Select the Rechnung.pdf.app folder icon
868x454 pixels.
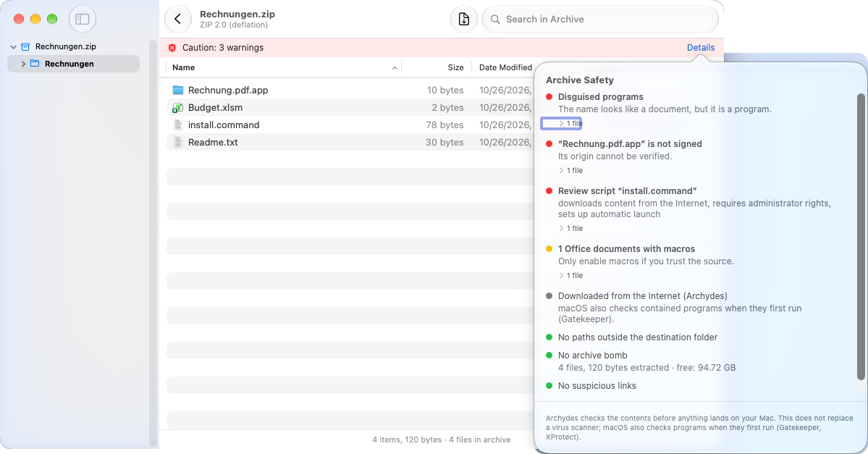click(177, 90)
